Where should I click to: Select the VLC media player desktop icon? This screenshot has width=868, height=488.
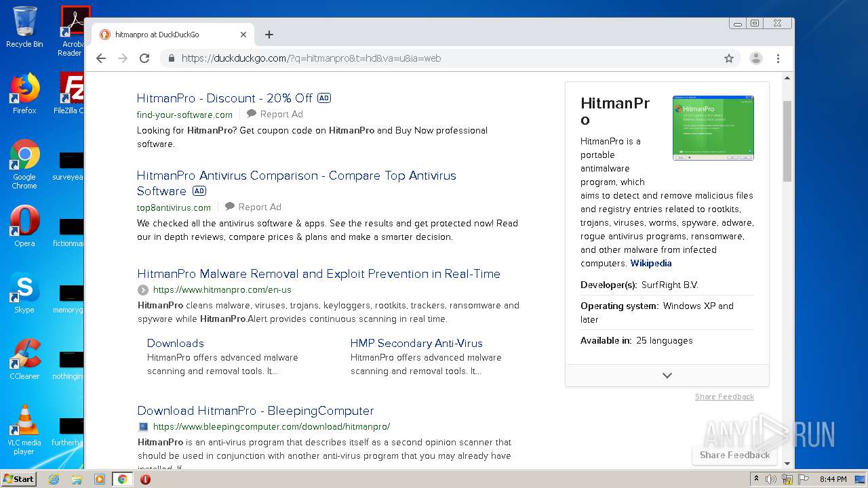[24, 430]
